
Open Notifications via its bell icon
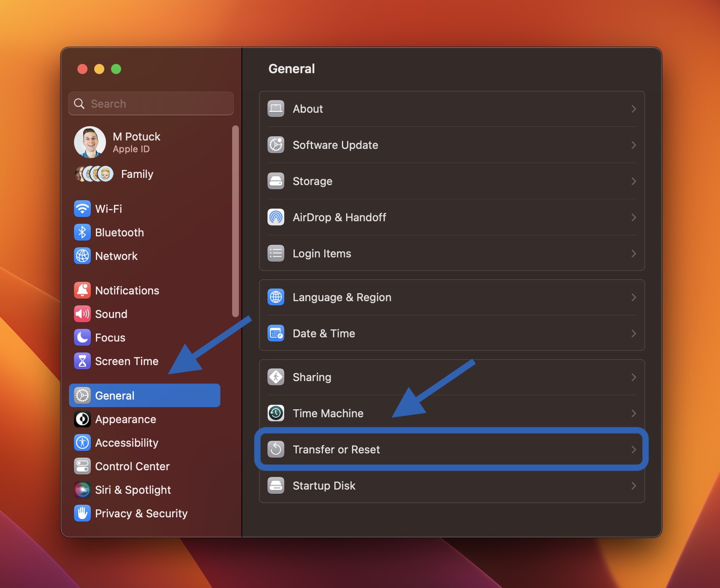tap(83, 290)
